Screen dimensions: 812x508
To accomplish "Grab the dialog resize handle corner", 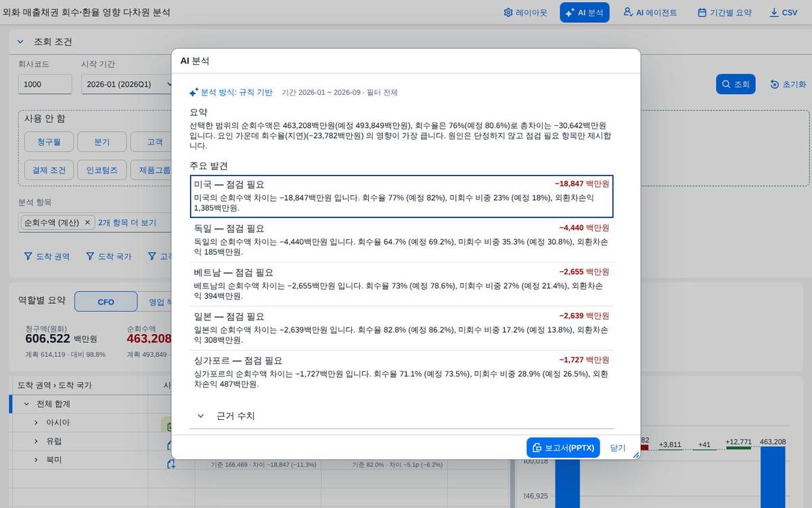I will pyautogui.click(x=636, y=455).
